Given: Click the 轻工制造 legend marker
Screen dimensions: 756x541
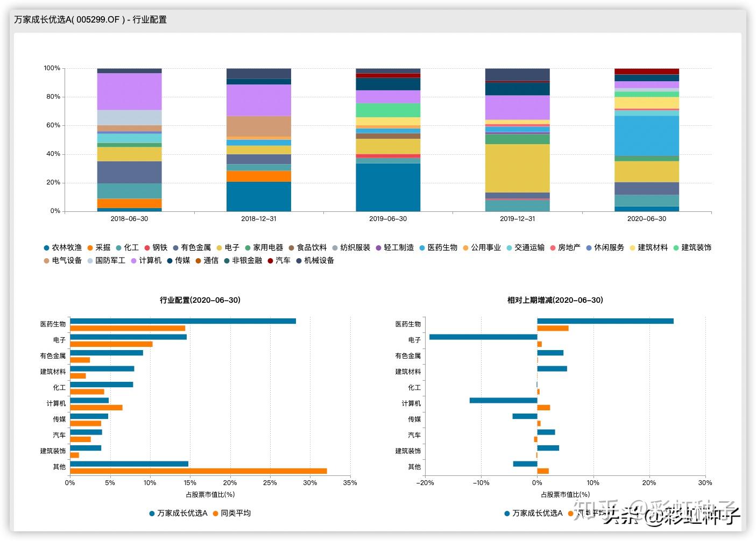Looking at the screenshot, I should pos(378,248).
